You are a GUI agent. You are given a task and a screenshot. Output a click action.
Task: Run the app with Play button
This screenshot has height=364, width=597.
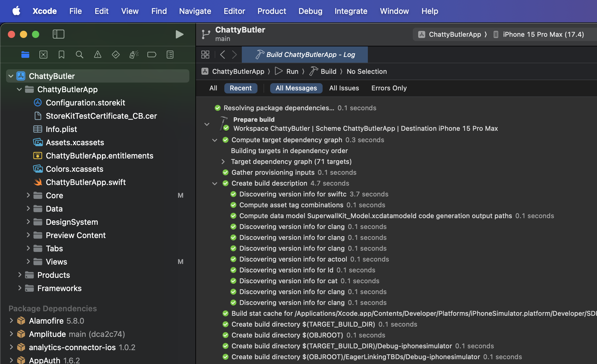pos(179,34)
